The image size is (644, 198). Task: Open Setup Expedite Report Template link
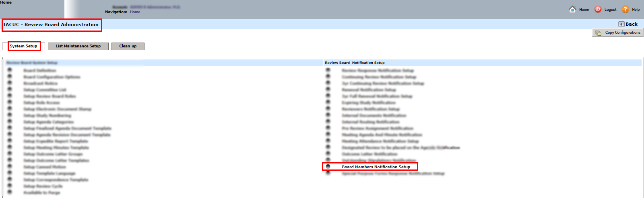56,141
